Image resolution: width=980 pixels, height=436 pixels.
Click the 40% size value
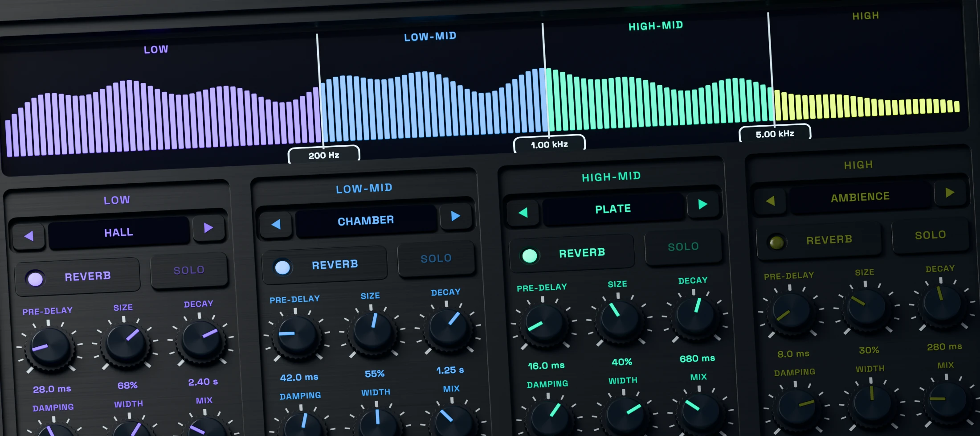tap(622, 362)
